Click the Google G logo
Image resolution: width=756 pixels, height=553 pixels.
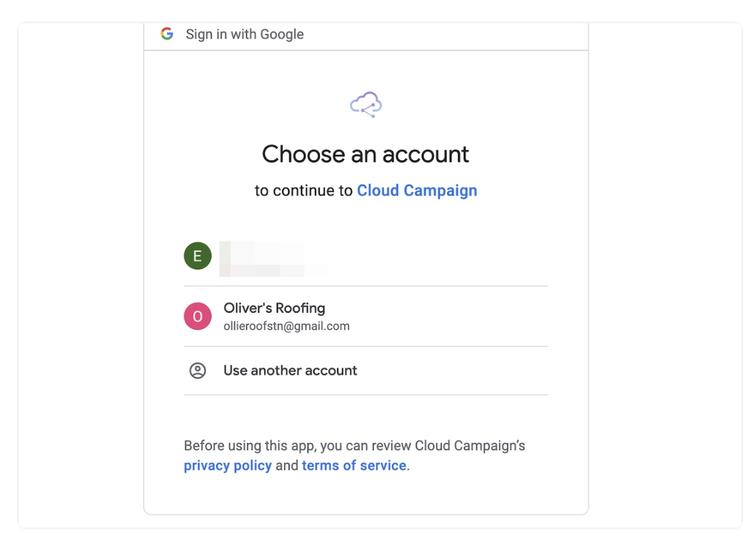pos(167,34)
